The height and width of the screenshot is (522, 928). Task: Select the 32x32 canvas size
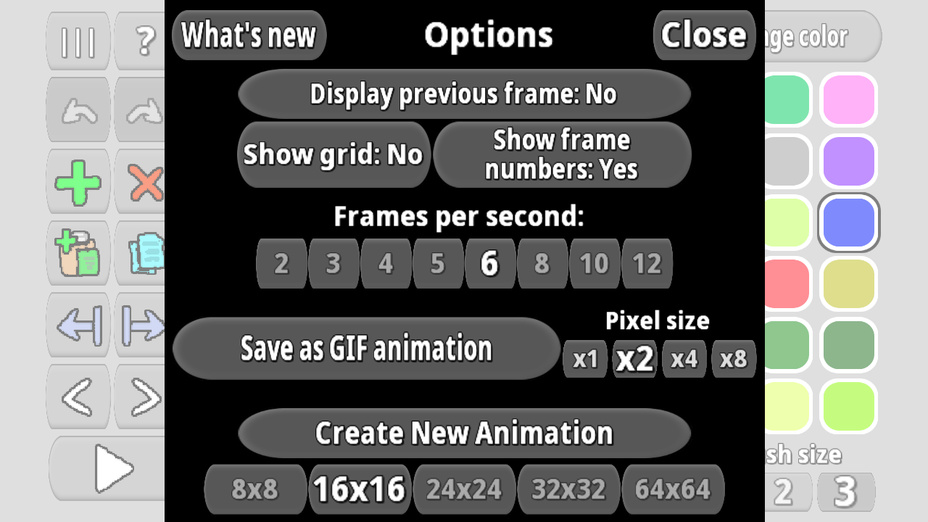click(569, 489)
